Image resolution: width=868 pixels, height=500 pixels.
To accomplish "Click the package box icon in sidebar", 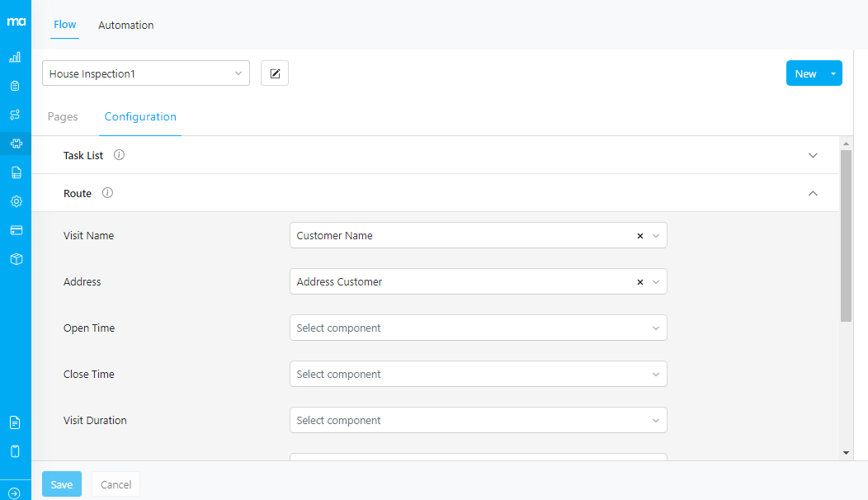I will coord(16,258).
